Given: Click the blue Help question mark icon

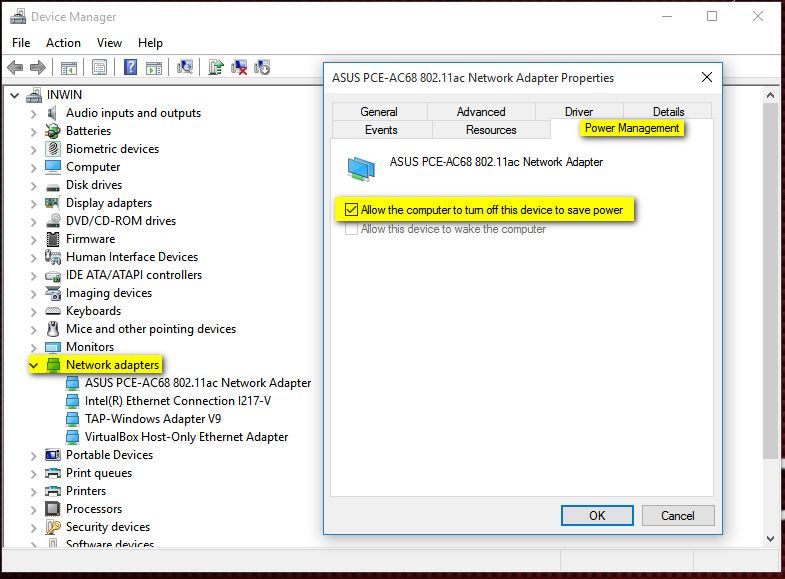Looking at the screenshot, I should 130,67.
